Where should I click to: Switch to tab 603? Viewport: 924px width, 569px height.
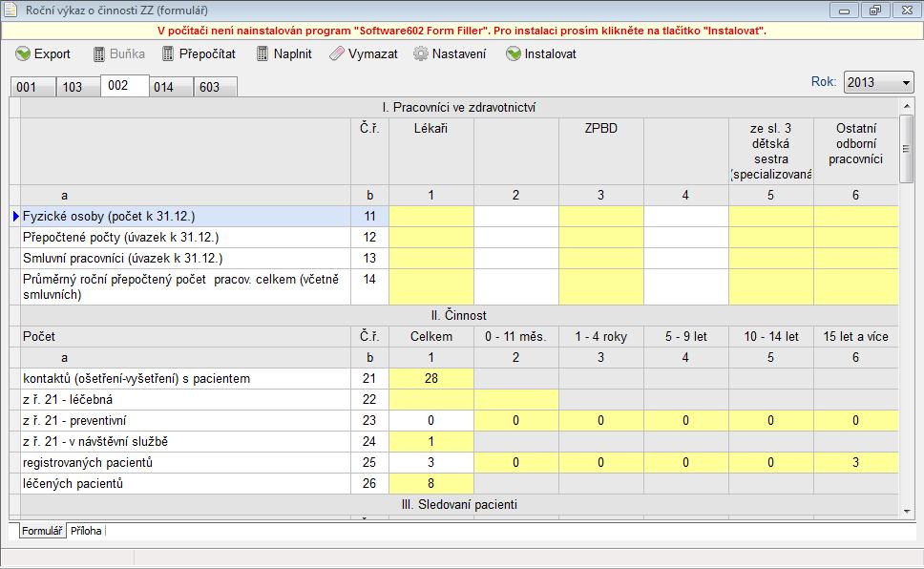(x=216, y=87)
